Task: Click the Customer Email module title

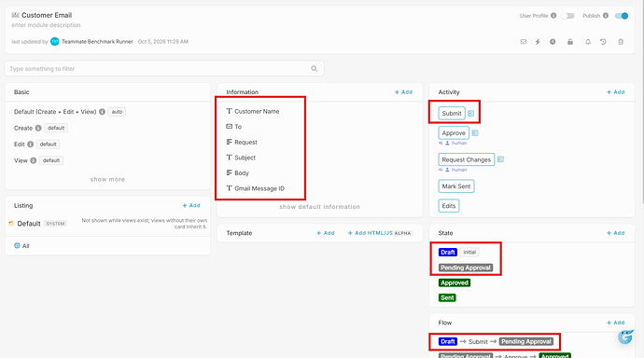Action: coord(47,15)
